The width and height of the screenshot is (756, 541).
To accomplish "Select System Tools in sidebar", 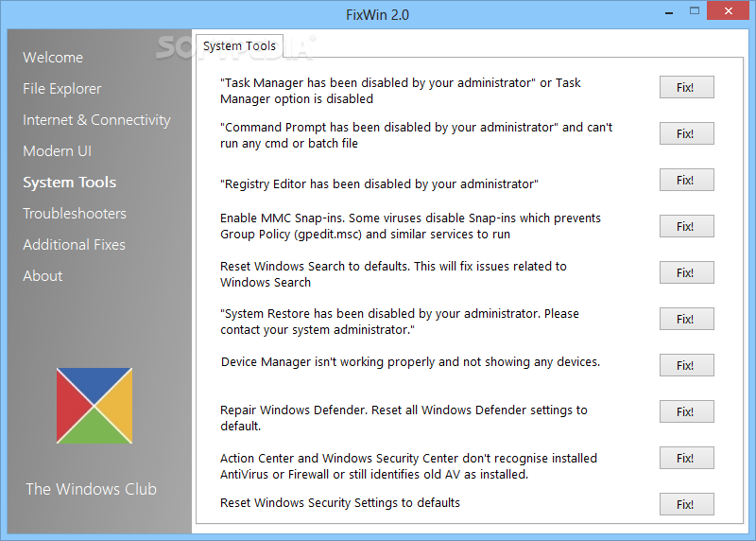I will point(70,183).
